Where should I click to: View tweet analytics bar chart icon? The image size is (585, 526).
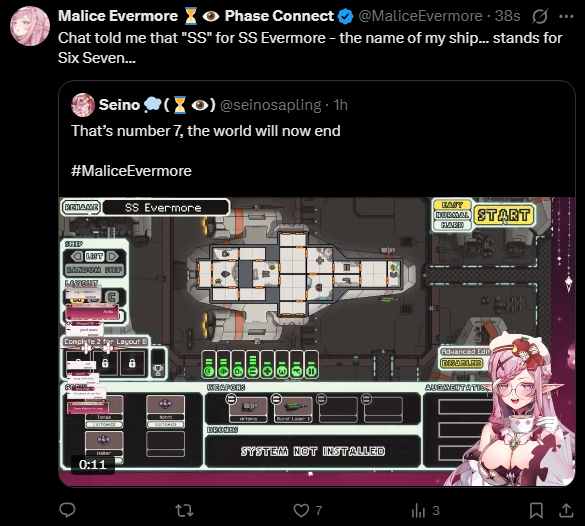point(418,510)
